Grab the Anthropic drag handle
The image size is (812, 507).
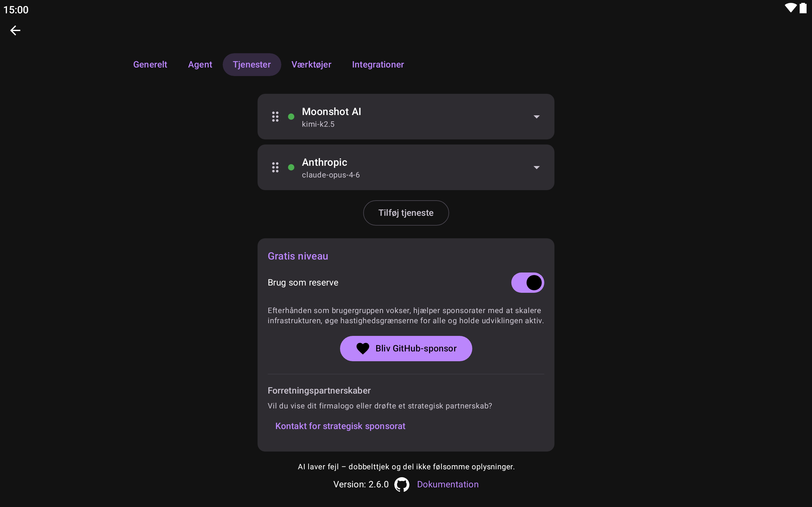pos(275,167)
